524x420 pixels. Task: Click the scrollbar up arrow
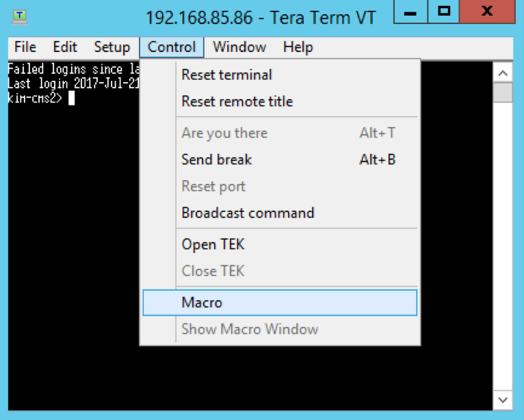coord(503,73)
